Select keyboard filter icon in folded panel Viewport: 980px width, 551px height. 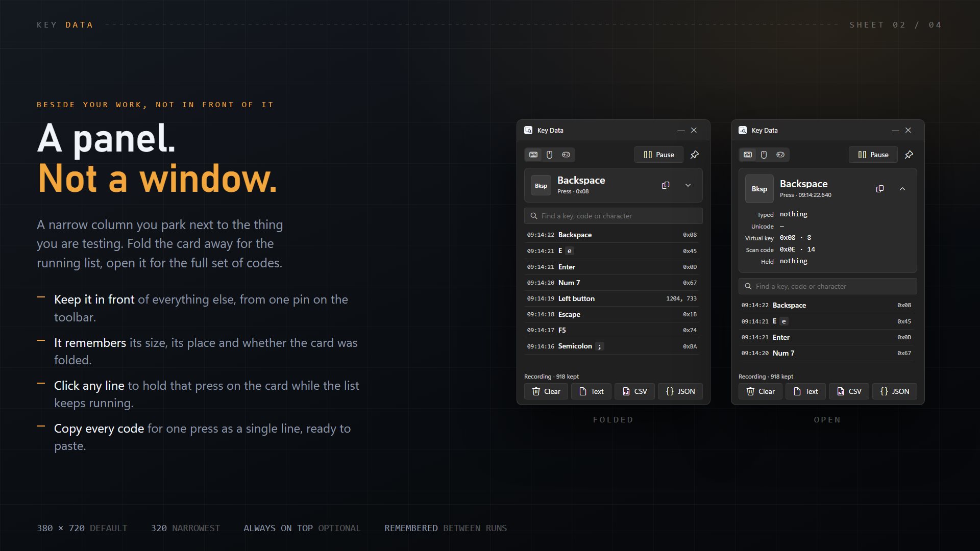[x=533, y=155]
